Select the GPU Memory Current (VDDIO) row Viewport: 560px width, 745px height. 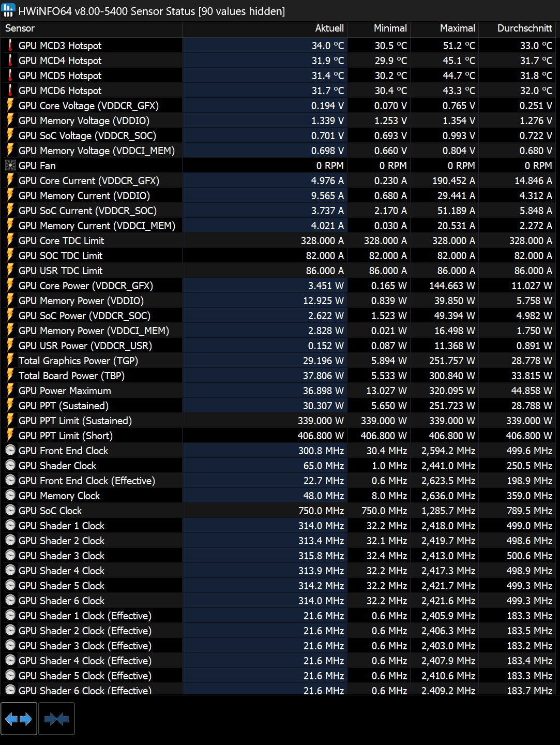tap(278, 196)
